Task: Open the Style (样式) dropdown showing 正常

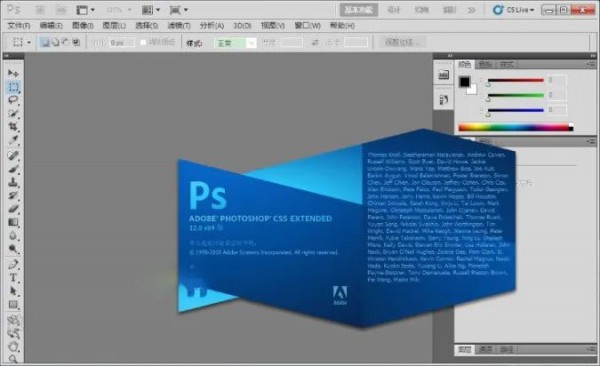Action: click(x=235, y=43)
